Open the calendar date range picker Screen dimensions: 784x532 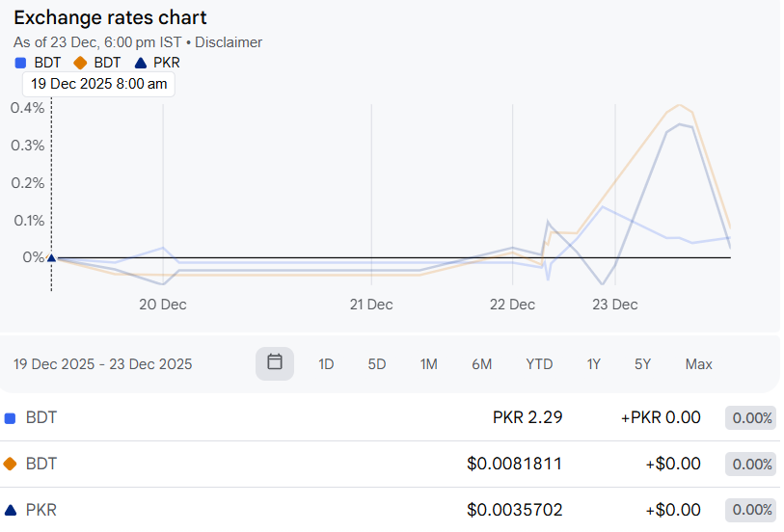pyautogui.click(x=275, y=363)
